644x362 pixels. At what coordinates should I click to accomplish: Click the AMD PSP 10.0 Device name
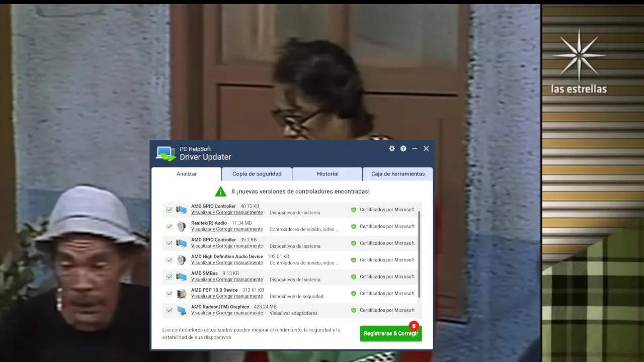click(x=214, y=290)
